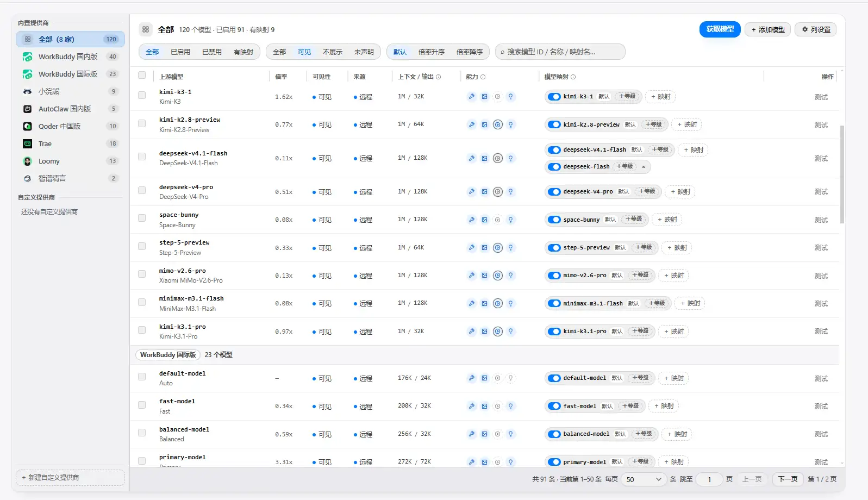Click the lightbulb icon for minimax-m3.1-flash

[x=510, y=303]
